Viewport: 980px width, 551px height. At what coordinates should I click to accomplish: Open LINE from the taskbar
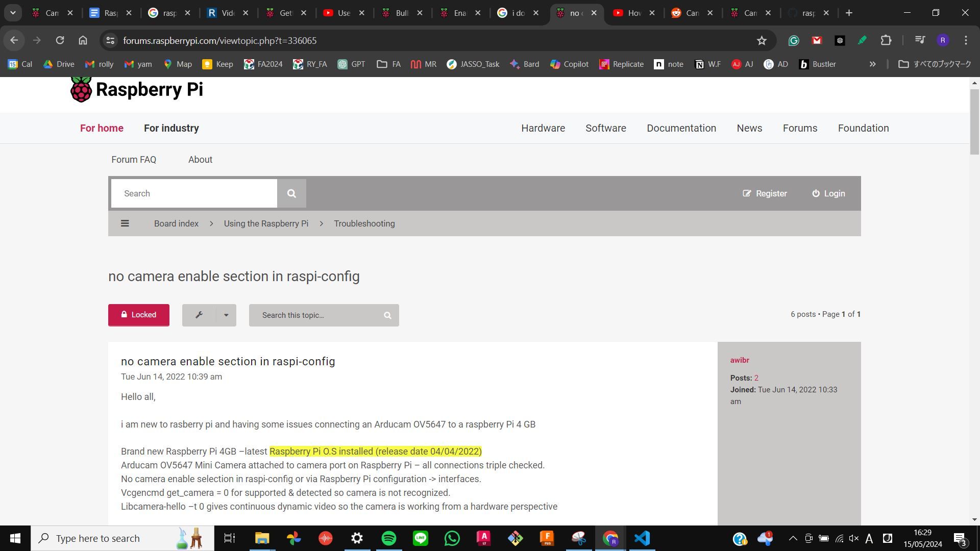(421, 538)
